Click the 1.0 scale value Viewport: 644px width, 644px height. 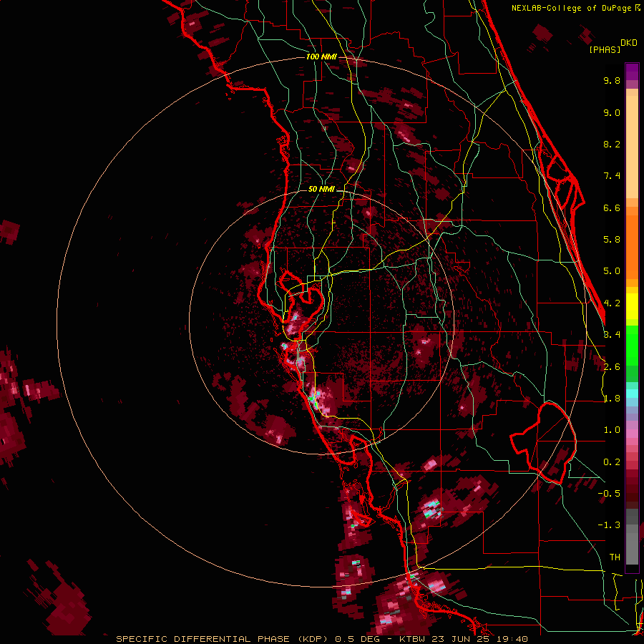[612, 430]
